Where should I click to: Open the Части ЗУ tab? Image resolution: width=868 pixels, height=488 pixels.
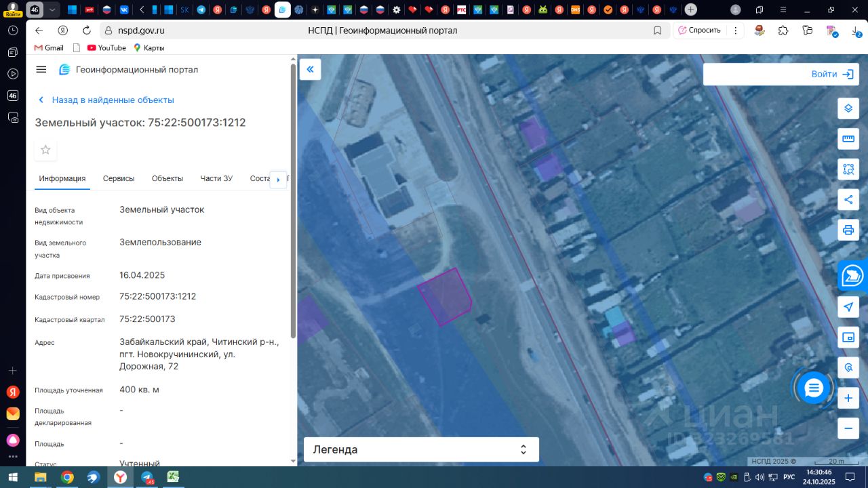click(x=216, y=178)
